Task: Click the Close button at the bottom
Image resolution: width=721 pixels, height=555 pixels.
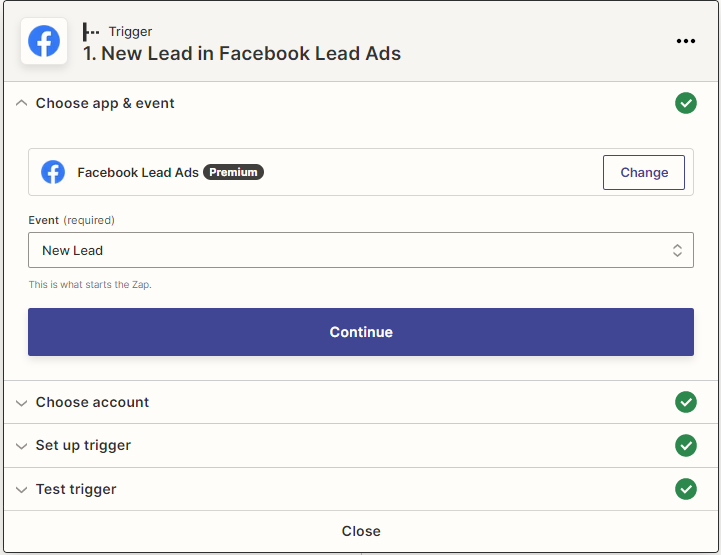Action: pyautogui.click(x=360, y=531)
